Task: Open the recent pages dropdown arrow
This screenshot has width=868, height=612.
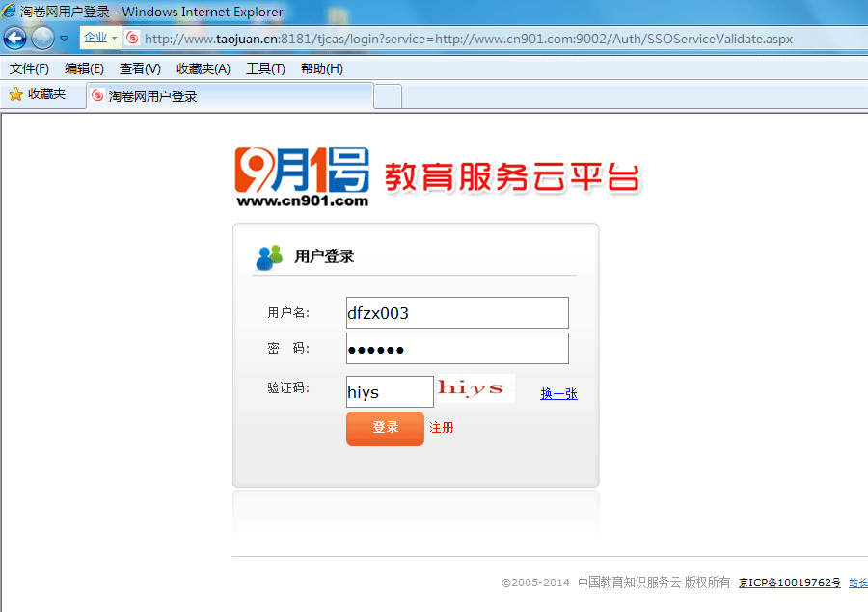Action: pyautogui.click(x=65, y=39)
